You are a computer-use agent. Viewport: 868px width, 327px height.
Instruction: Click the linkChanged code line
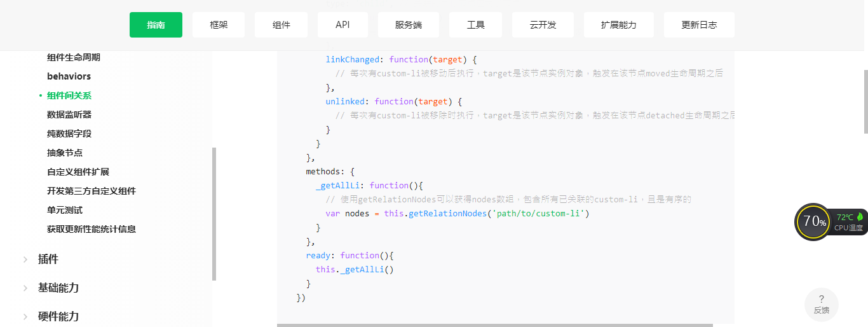click(x=401, y=59)
